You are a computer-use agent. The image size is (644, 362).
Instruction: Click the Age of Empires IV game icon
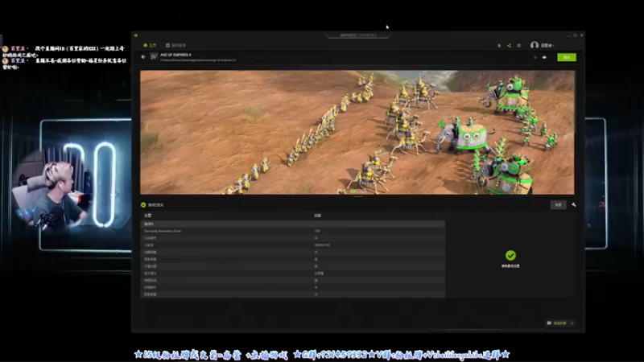pos(154,56)
